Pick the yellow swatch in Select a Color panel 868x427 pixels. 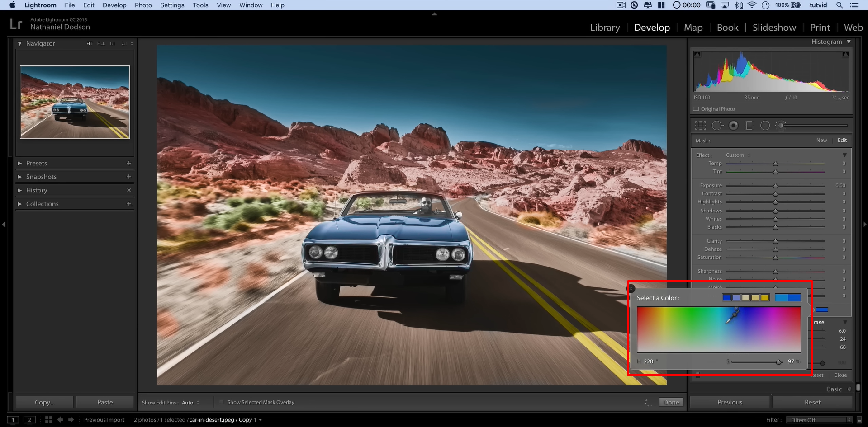point(764,297)
